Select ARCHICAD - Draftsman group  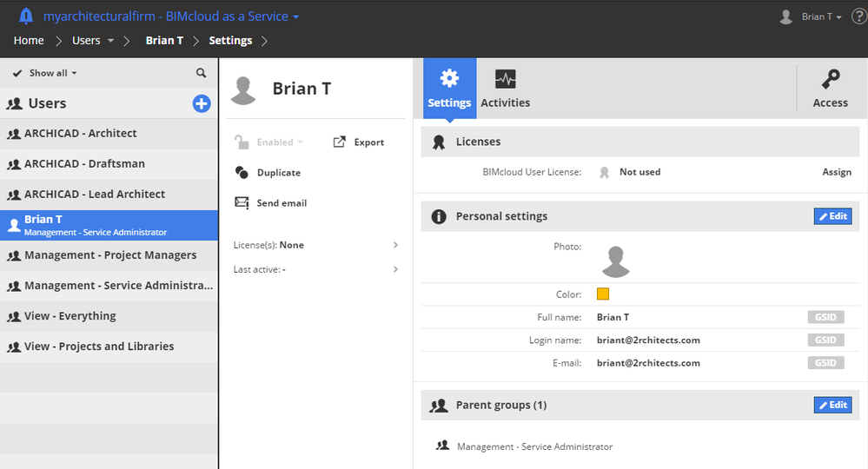point(109,164)
